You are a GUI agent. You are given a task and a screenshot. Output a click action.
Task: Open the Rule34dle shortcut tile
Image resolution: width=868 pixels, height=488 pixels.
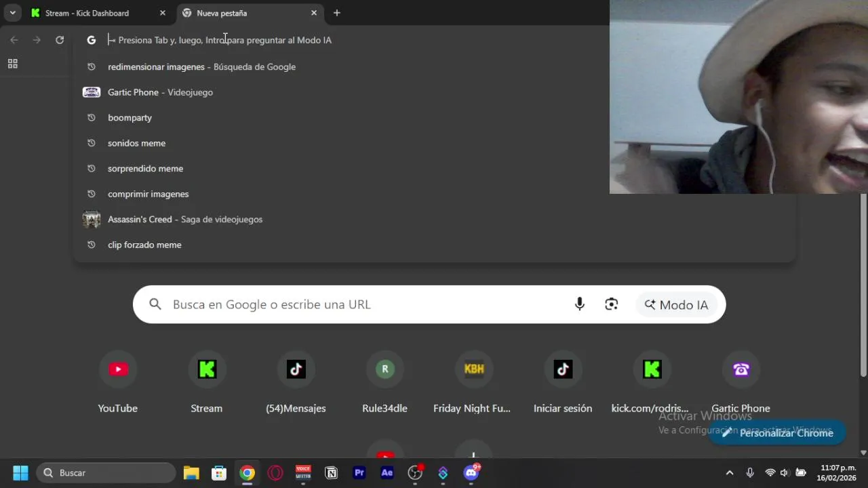click(384, 382)
